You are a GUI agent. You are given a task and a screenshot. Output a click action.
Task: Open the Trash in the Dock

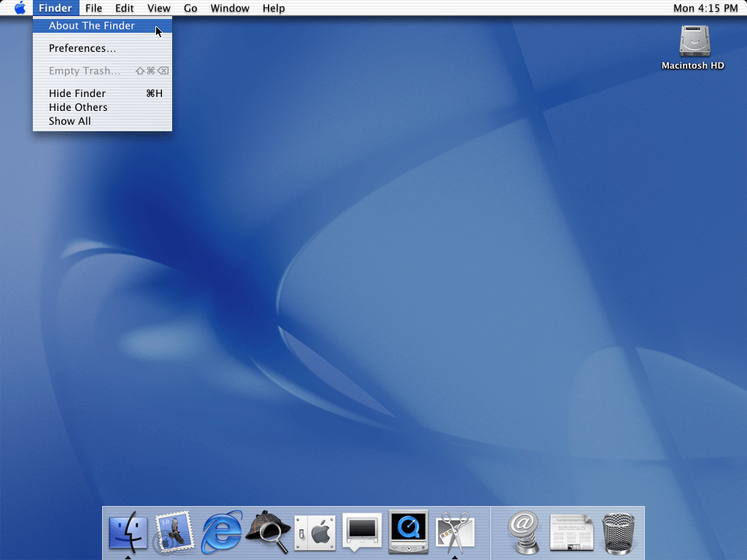(x=619, y=534)
